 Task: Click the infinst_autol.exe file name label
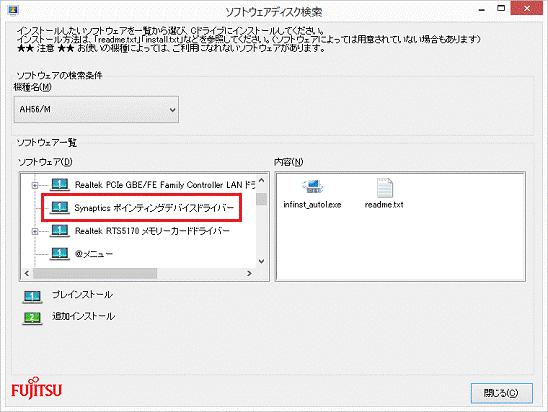tap(312, 205)
